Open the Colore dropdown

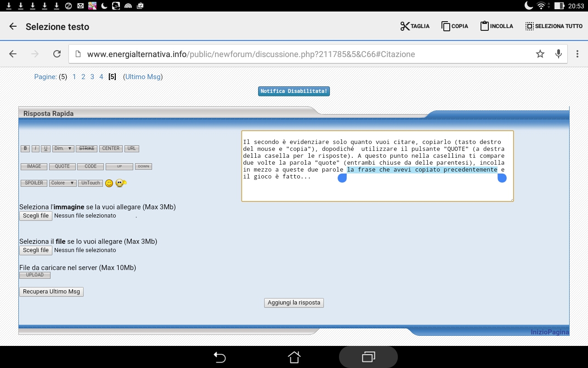click(62, 183)
